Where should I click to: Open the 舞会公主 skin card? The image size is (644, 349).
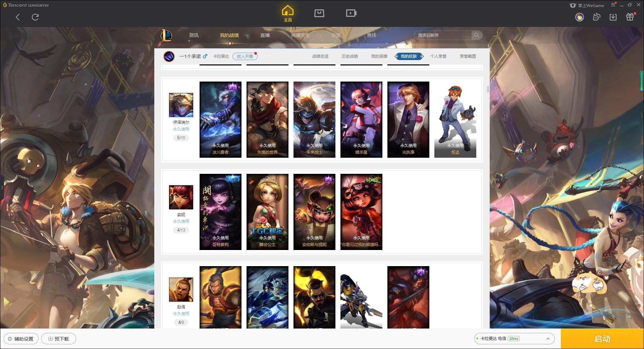[x=267, y=212]
